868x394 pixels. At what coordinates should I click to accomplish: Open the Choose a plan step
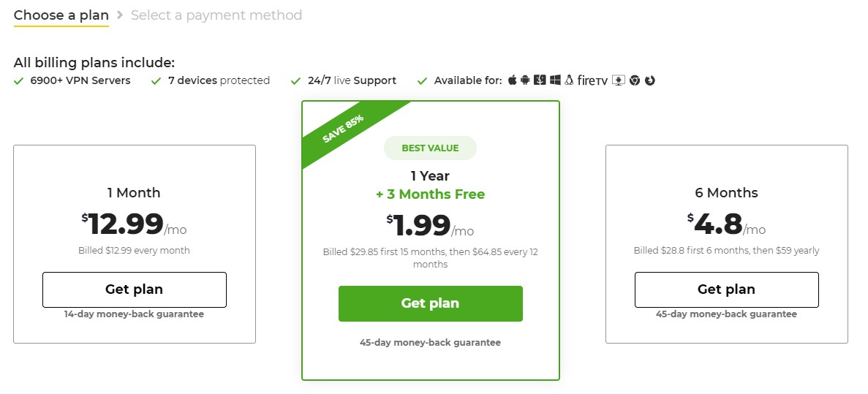(x=61, y=15)
